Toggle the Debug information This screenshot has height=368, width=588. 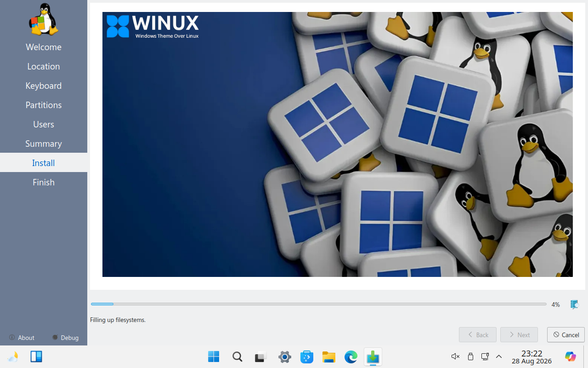click(65, 338)
